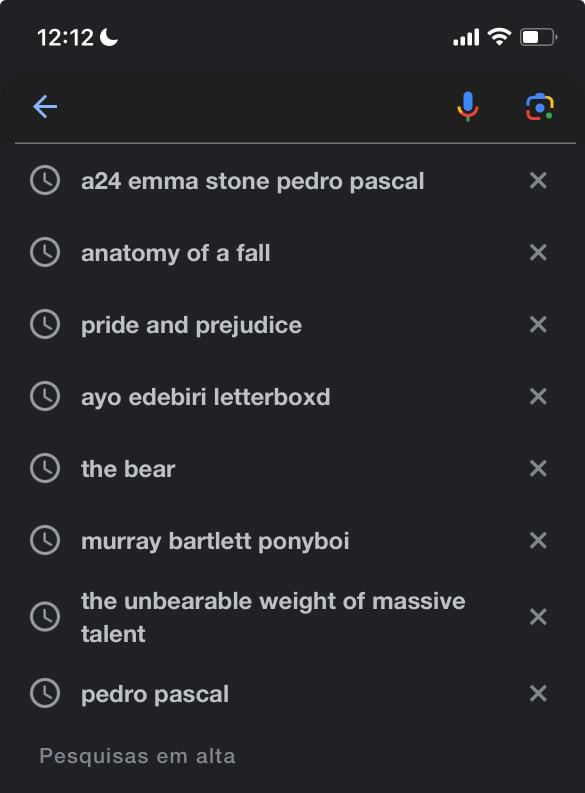
Task: Open 'ayo edebiri letterboxd' search suggestion
Action: pos(205,397)
